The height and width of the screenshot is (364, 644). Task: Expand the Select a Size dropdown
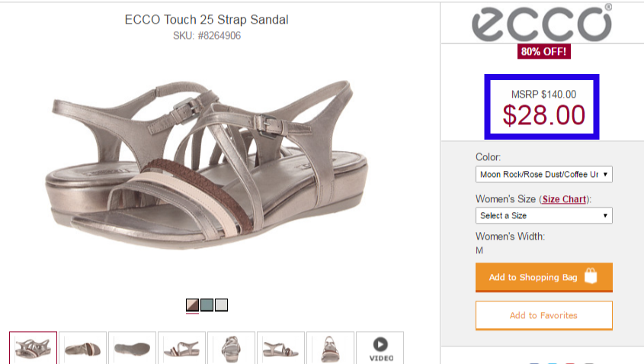[543, 215]
